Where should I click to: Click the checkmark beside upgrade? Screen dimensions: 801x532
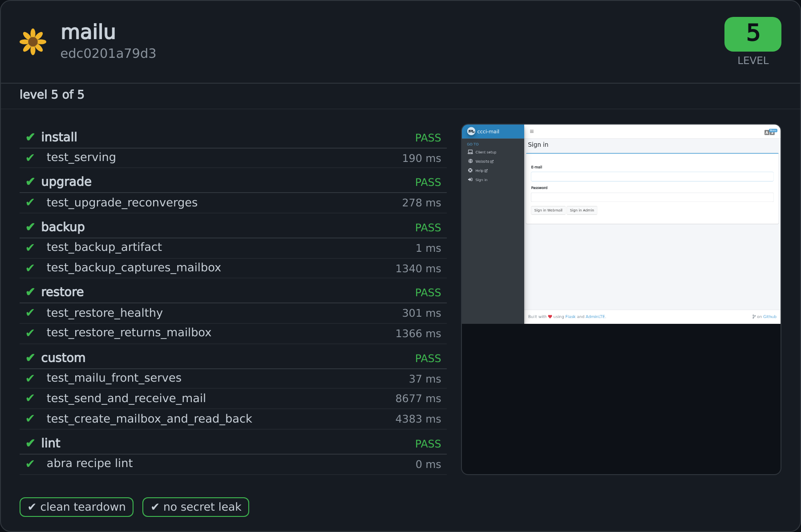tap(30, 181)
